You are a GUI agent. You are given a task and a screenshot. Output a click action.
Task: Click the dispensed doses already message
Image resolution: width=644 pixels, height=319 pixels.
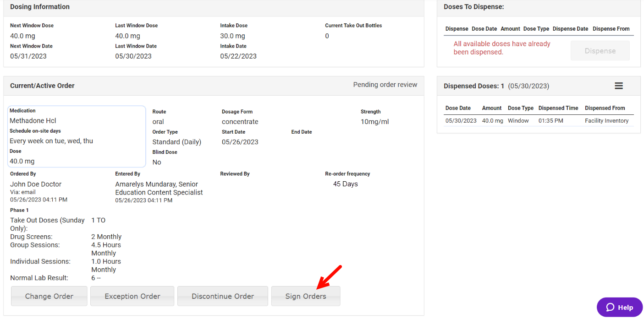coord(501,48)
